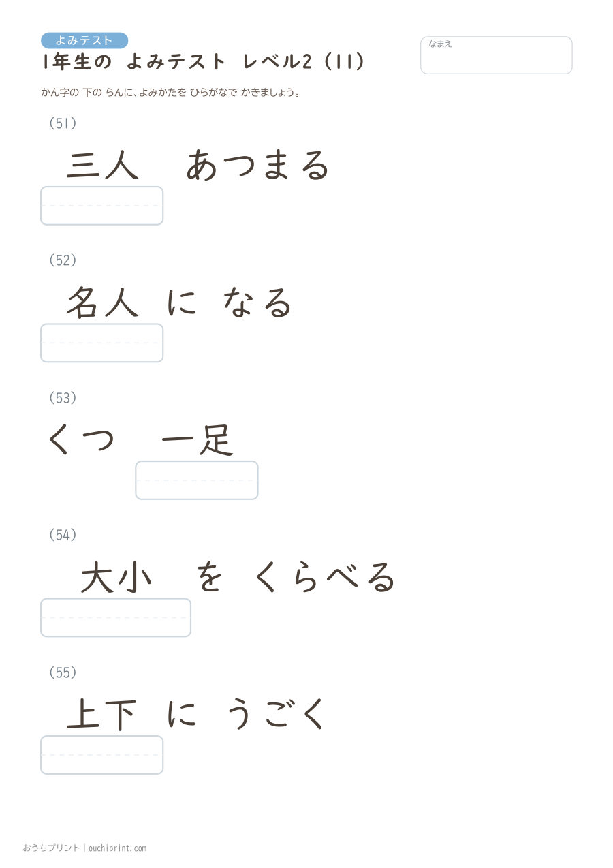The image size is (613, 868).
Task: Click the answer box under 一足
Action: click(197, 480)
